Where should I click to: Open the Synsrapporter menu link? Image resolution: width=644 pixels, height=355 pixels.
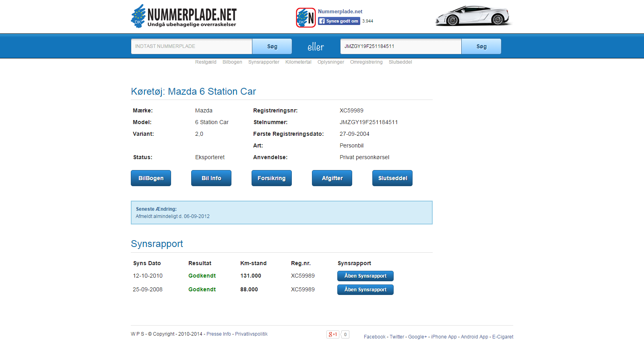coord(264,62)
